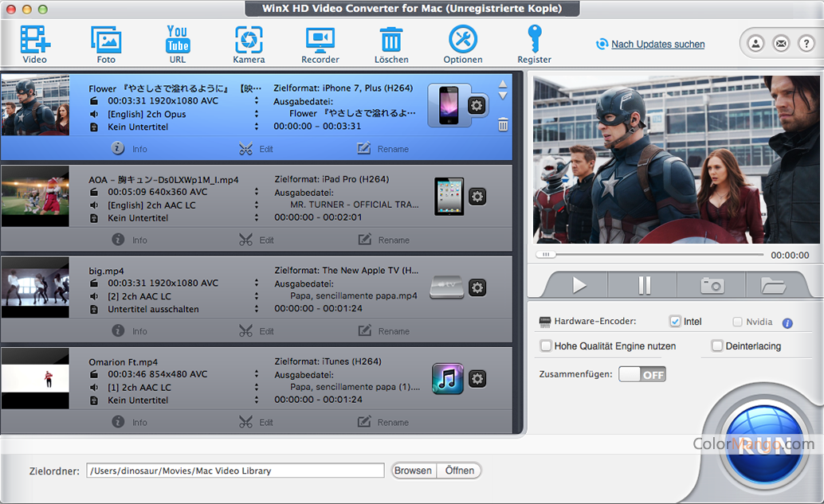Viewport: 824px width, 504px height.
Task: Show Info for Omarion Ft.mp4
Action: 129,422
